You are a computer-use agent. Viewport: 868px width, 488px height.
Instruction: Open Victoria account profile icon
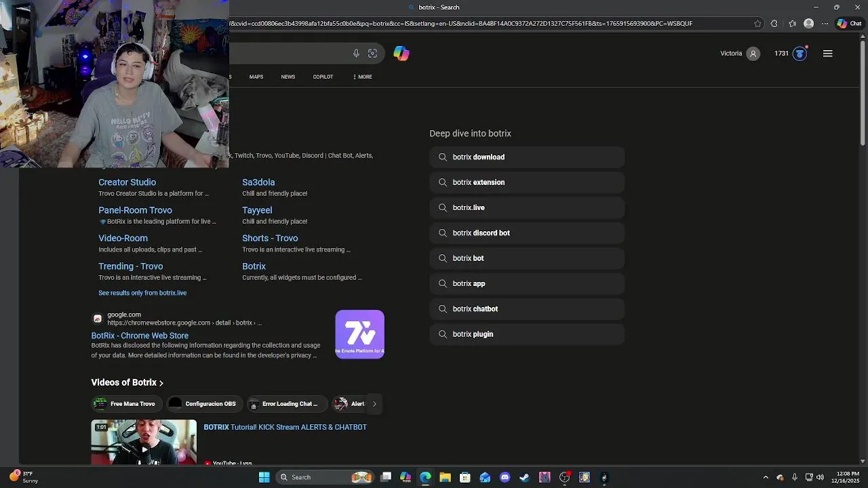pyautogui.click(x=753, y=54)
